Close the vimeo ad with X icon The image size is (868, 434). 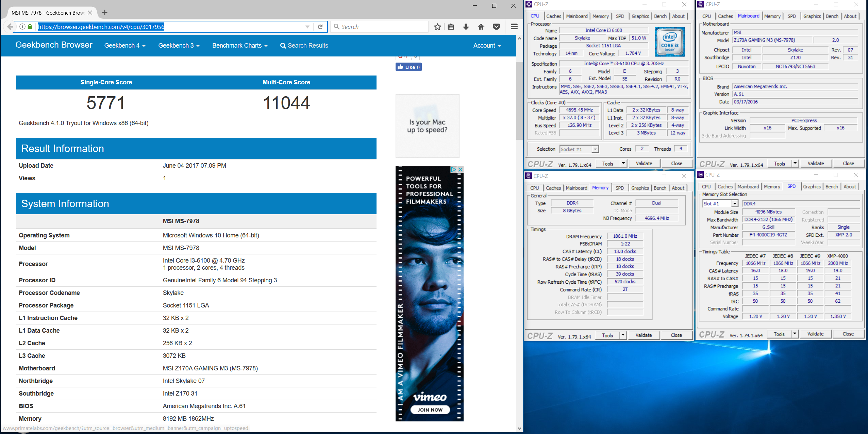pos(460,169)
